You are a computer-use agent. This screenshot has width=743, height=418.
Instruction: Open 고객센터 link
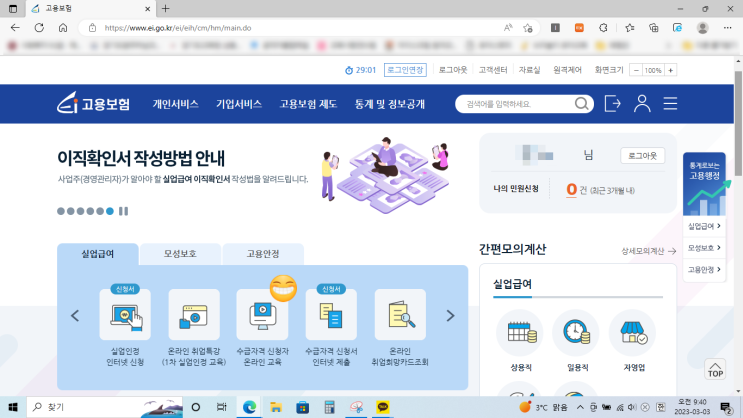[493, 70]
